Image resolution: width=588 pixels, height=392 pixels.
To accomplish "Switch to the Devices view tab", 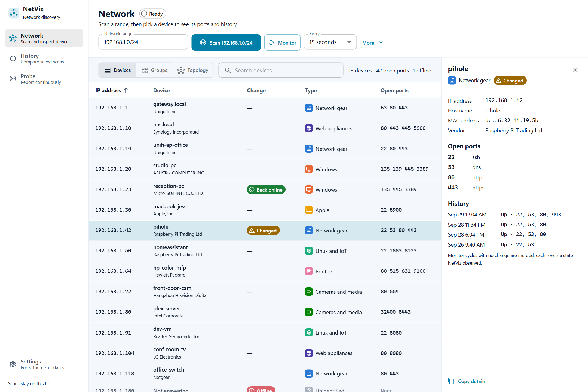I will 117,70.
